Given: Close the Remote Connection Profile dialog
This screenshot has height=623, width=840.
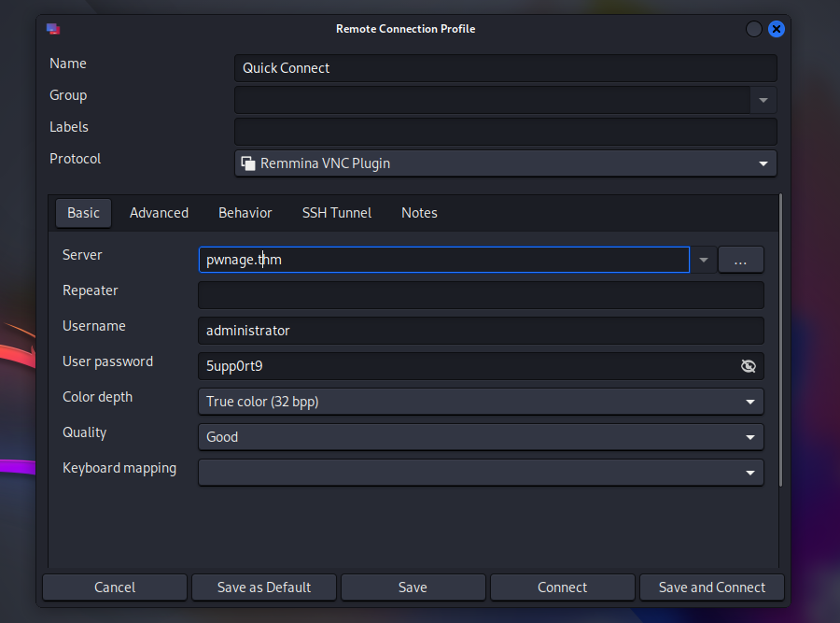Looking at the screenshot, I should 776,29.
